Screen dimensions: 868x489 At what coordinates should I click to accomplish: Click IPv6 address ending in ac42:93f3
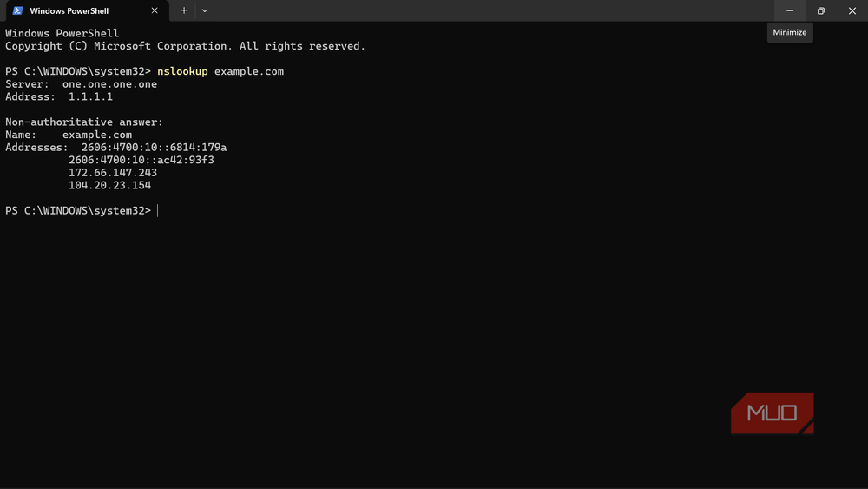pos(141,160)
